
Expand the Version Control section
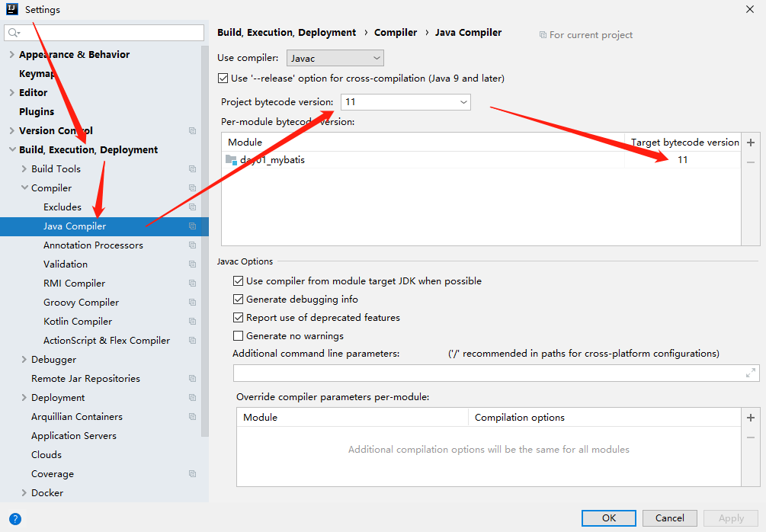(11, 131)
